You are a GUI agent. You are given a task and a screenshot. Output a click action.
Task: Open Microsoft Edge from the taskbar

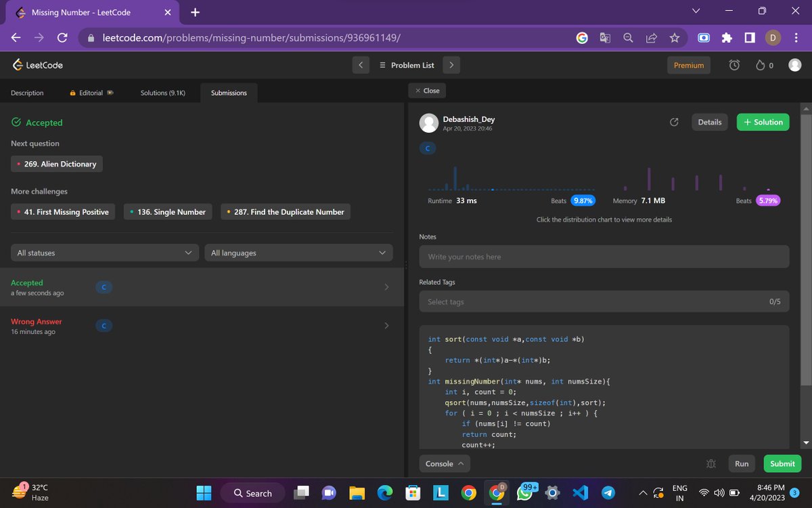384,493
